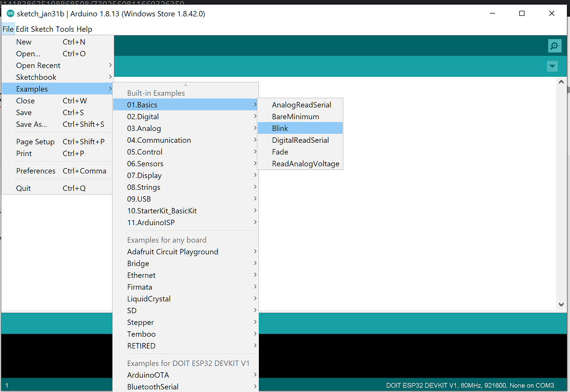Expand the 08.Strings examples submenu
The image size is (570, 392).
(185, 187)
